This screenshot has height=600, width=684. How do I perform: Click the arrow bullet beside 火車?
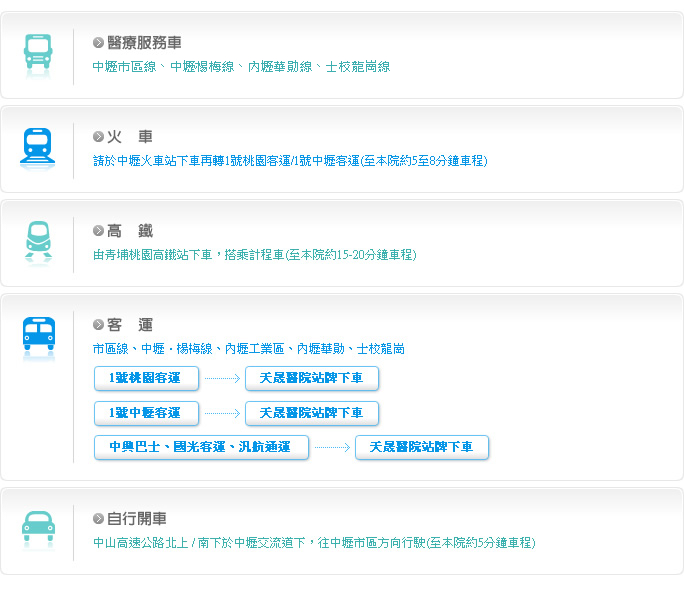click(x=98, y=137)
